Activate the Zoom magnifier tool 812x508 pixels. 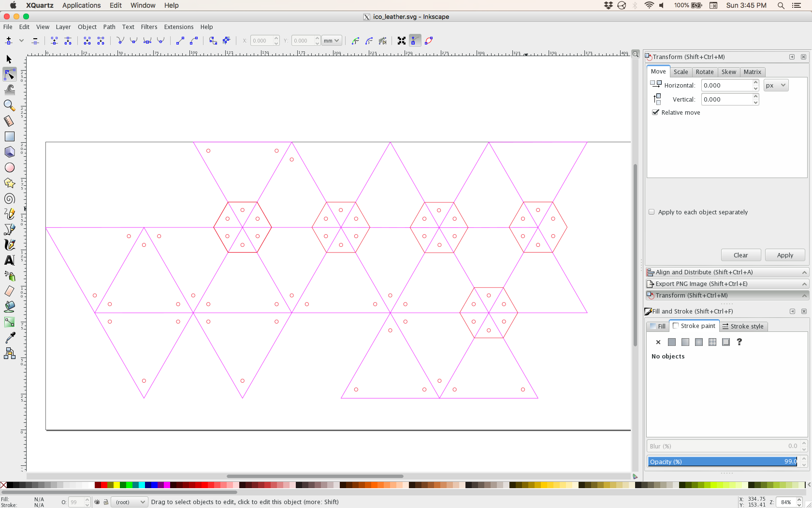pyautogui.click(x=9, y=105)
